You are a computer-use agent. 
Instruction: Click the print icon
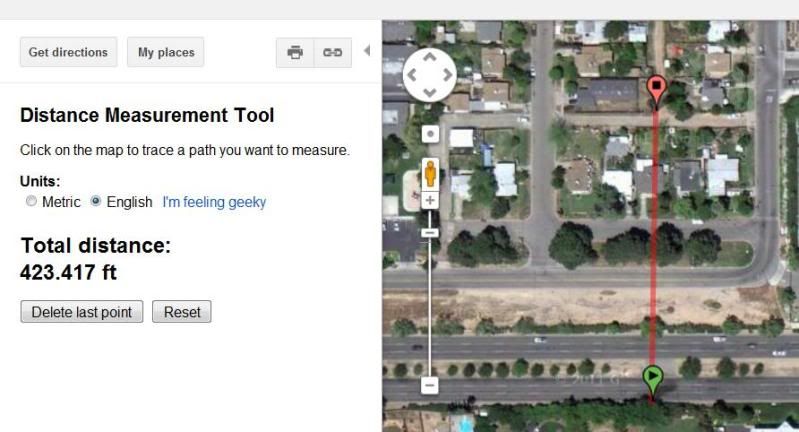point(295,52)
